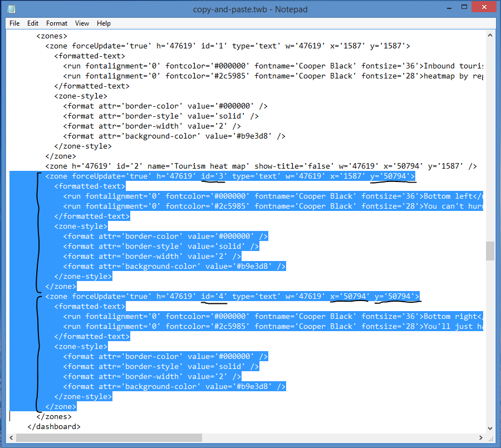Open the View menu
501x448 pixels.
(x=82, y=23)
